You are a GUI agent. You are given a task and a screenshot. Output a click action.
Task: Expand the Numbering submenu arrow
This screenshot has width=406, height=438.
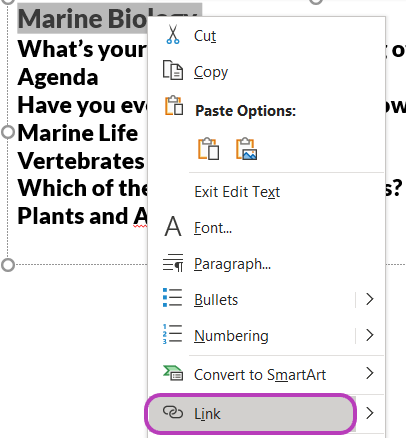coord(369,335)
